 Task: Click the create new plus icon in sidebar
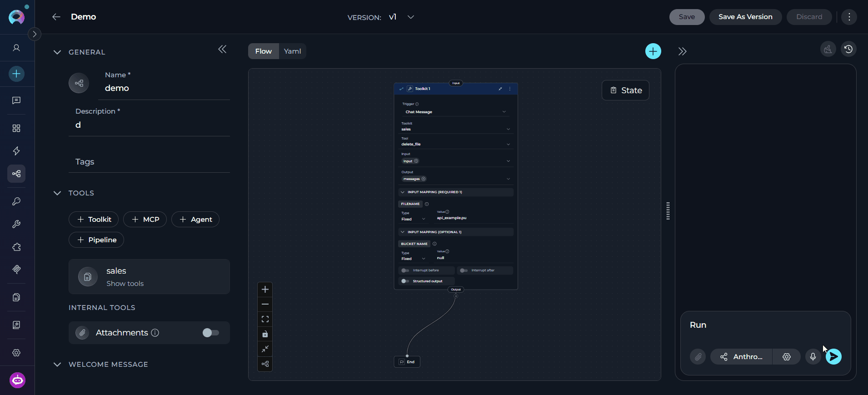[x=16, y=74]
